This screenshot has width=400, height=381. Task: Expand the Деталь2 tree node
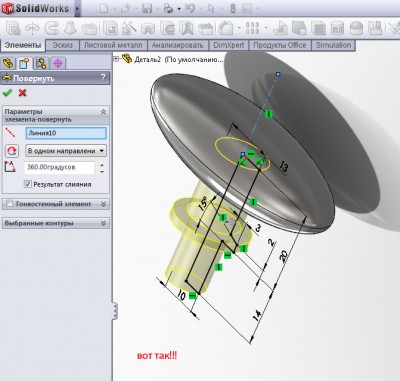(116, 59)
